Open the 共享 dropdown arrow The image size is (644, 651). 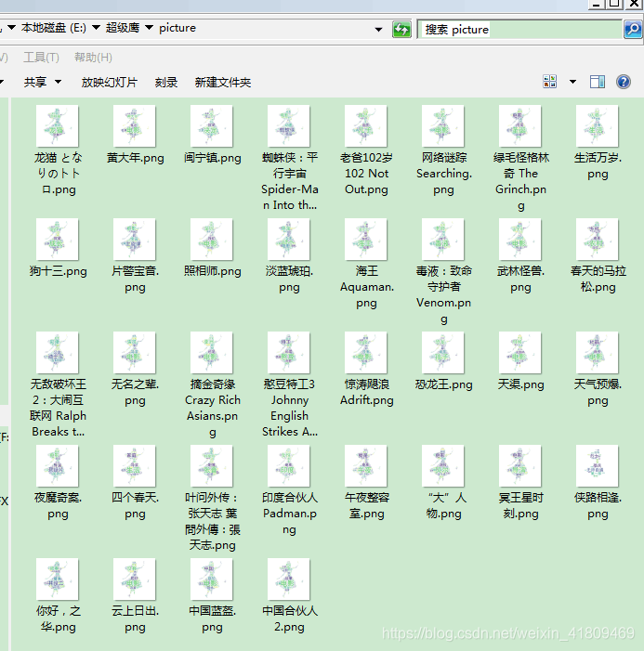(x=59, y=82)
